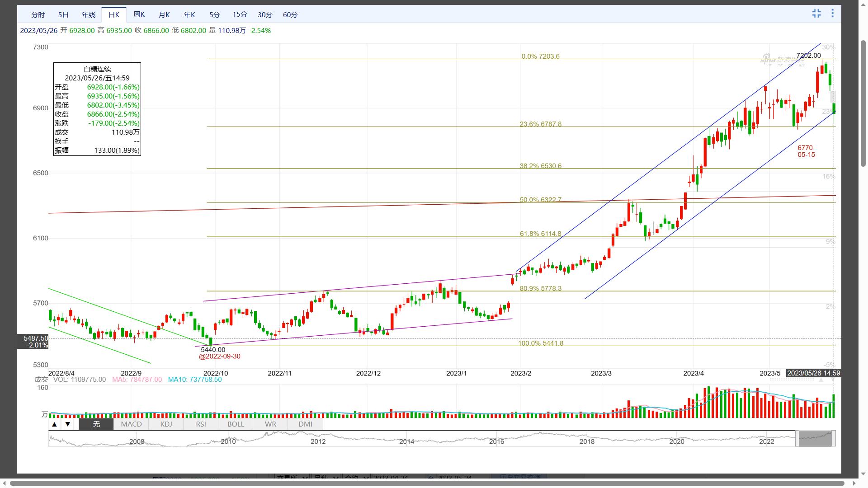Screen dimensions: 868x488
Task: Click the page scroll left arrow
Action: pyautogui.click(x=4, y=483)
